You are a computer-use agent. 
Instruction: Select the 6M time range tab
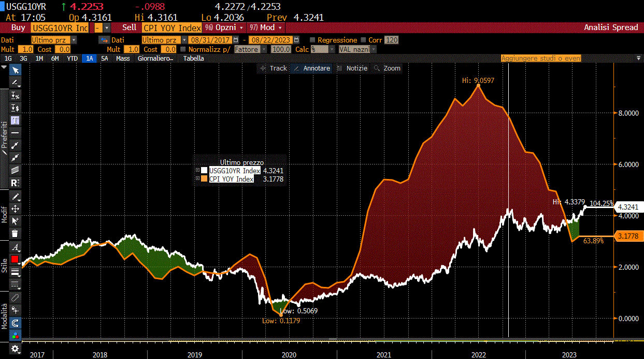point(55,59)
